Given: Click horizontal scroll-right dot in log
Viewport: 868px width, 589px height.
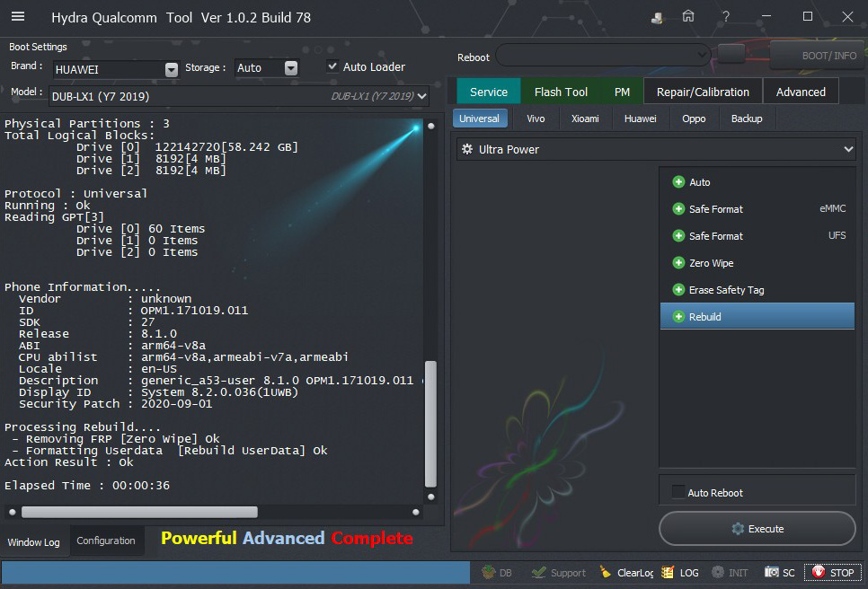Looking at the screenshot, I should 416,512.
